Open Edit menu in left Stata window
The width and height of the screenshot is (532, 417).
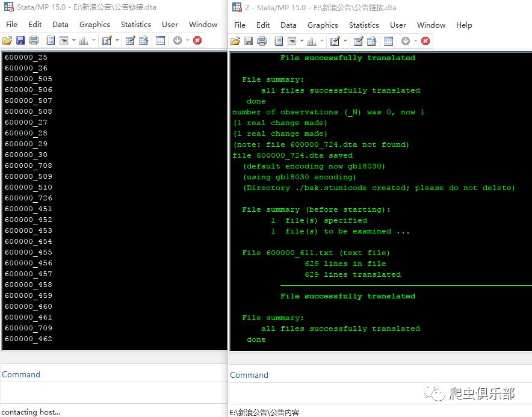(x=35, y=25)
